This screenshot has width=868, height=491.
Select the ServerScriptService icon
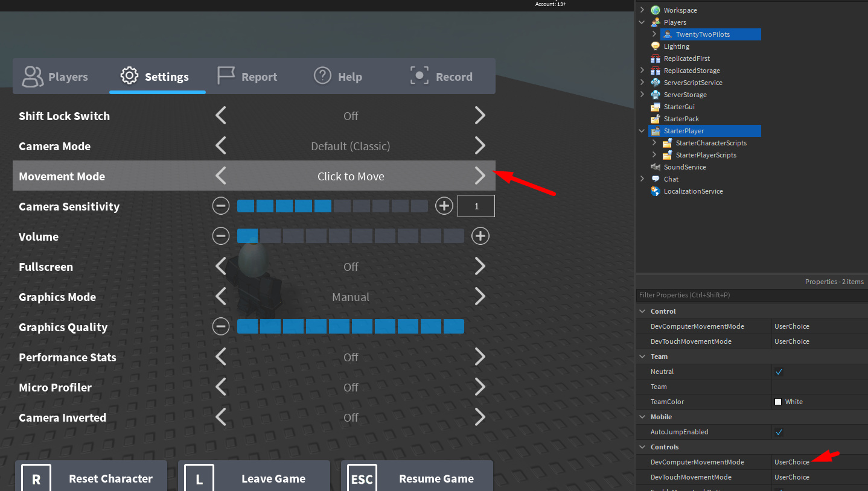[x=656, y=82]
